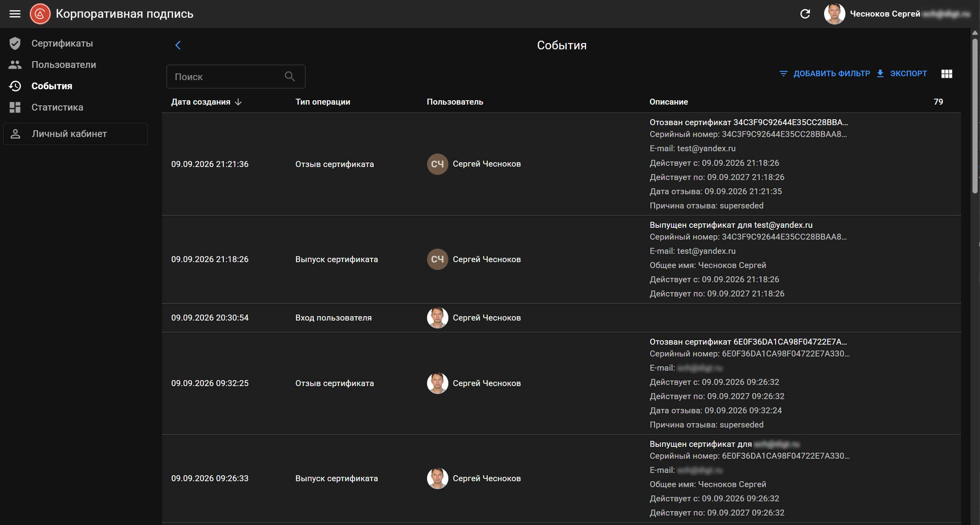Go back using the blue chevron arrow
The width and height of the screenshot is (980, 525).
tap(178, 45)
